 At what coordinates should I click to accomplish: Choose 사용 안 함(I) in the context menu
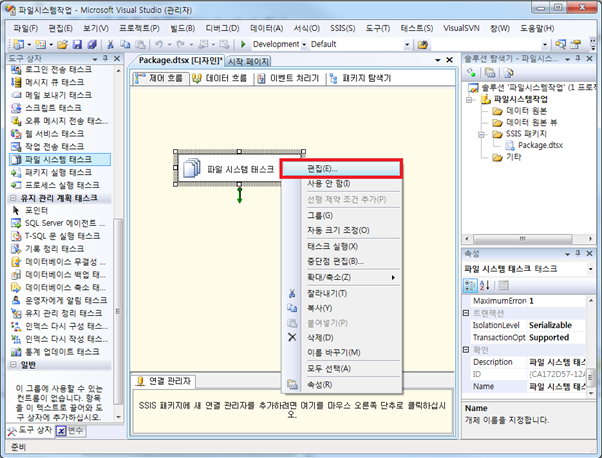pos(342,184)
